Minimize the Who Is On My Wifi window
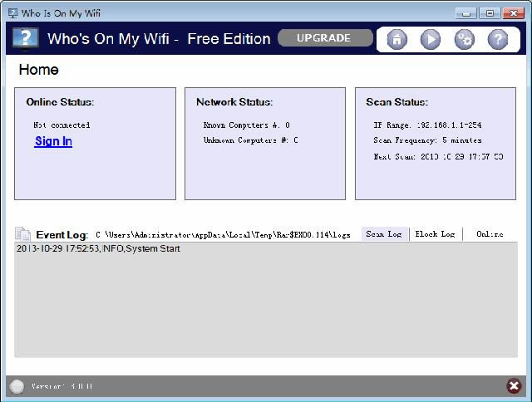Screen dimensions: 532x402 coord(466,13)
